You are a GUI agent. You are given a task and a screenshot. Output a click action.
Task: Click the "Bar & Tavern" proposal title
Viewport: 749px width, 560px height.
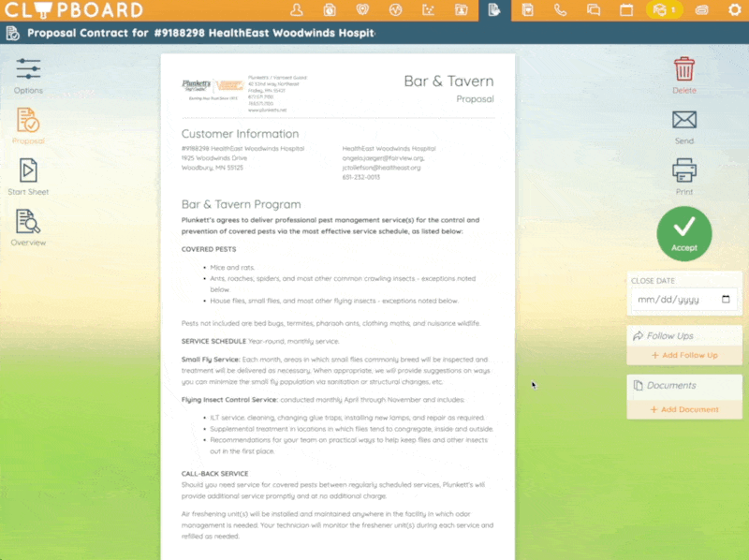[x=448, y=81]
